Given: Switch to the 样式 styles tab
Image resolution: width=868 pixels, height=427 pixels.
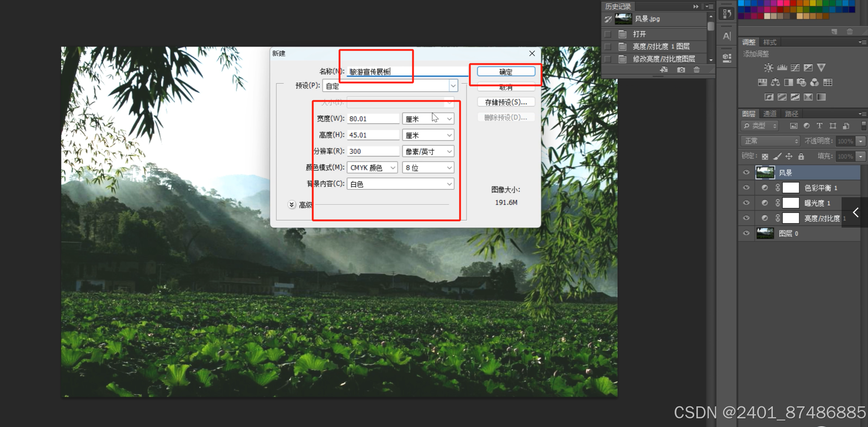Looking at the screenshot, I should (770, 42).
